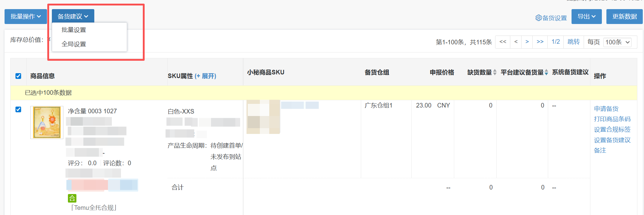Open the 每页 100条 page-size dropdown

(x=617, y=42)
